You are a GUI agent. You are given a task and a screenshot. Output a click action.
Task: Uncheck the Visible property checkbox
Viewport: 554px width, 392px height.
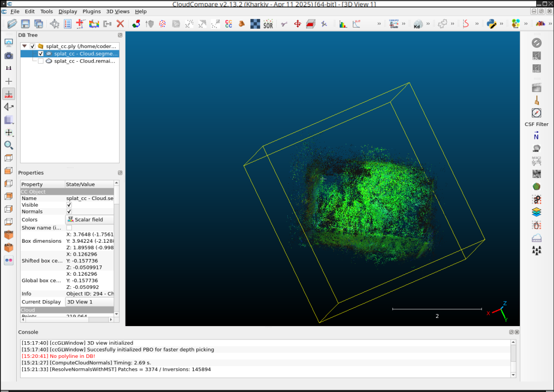click(x=69, y=205)
